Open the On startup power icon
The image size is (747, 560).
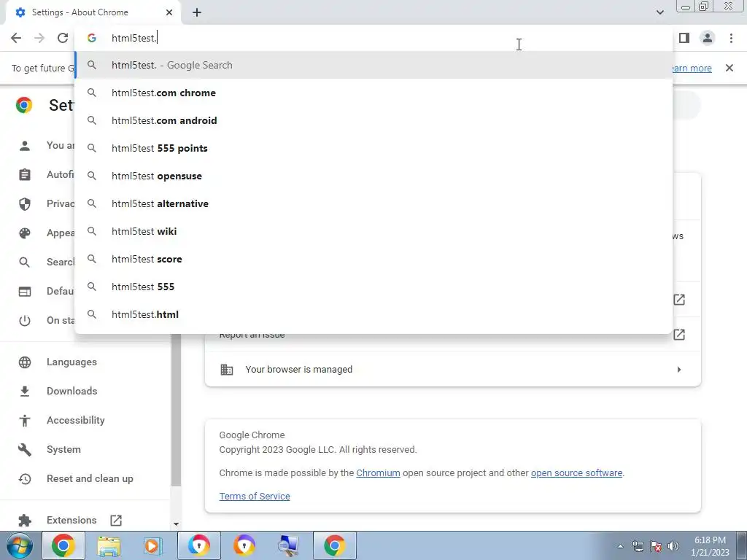pyautogui.click(x=24, y=321)
